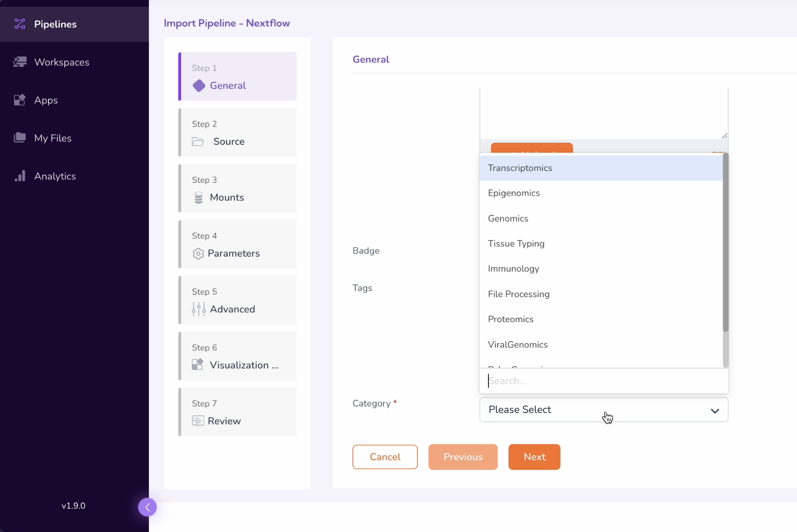The height and width of the screenshot is (532, 797).
Task: Click the Source folder icon in Step 2
Action: coord(198,141)
